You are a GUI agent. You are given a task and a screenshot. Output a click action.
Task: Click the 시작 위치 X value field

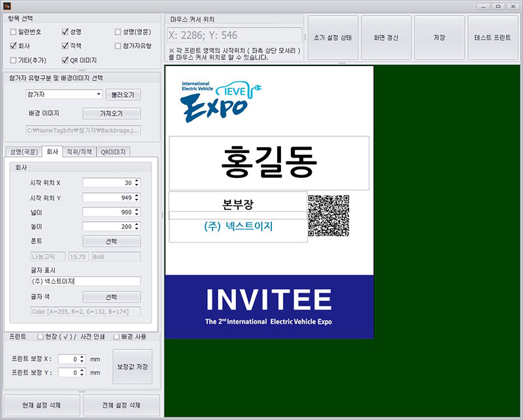point(108,183)
